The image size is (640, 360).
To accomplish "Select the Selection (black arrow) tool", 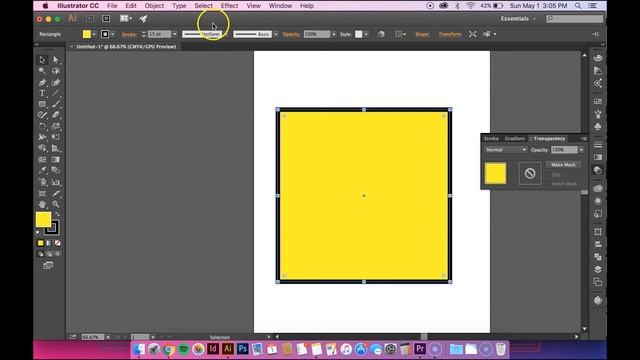I will (x=42, y=60).
